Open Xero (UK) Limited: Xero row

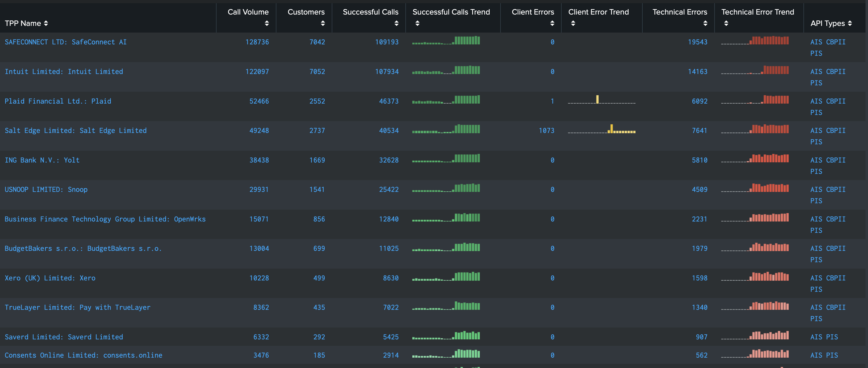[x=50, y=278]
